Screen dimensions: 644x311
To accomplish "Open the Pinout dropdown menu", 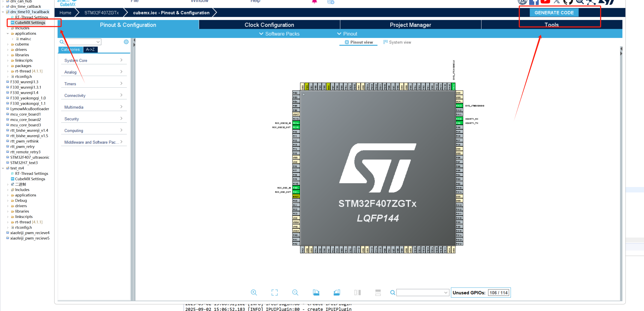I will (347, 34).
